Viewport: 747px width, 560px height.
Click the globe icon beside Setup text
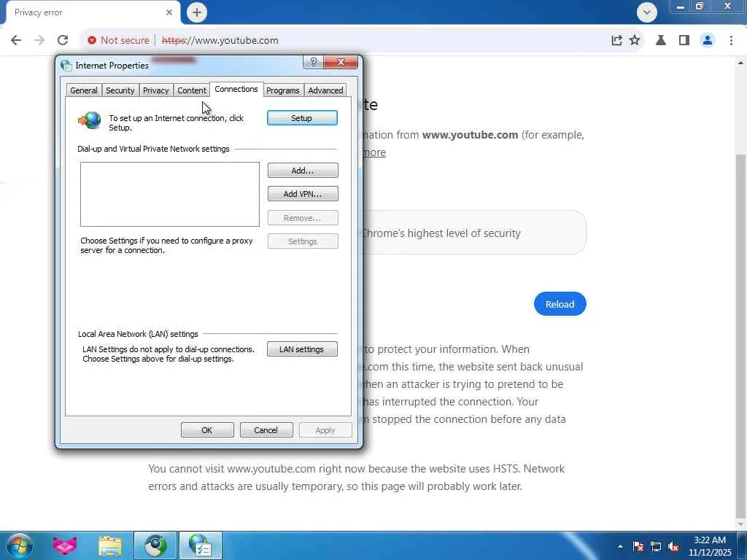(90, 120)
